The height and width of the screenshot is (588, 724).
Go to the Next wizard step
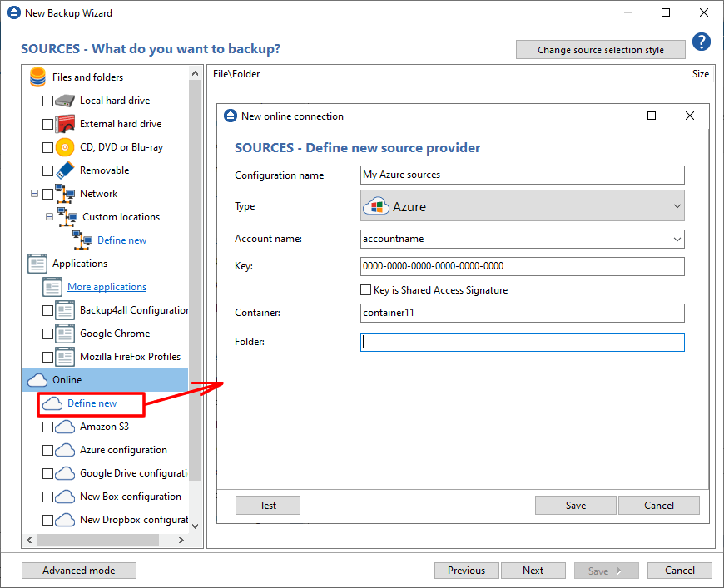pos(533,571)
